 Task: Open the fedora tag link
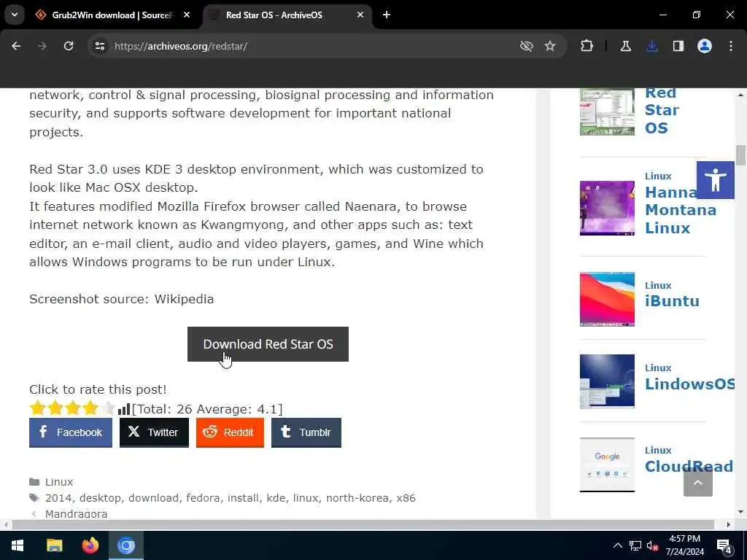[x=203, y=498]
